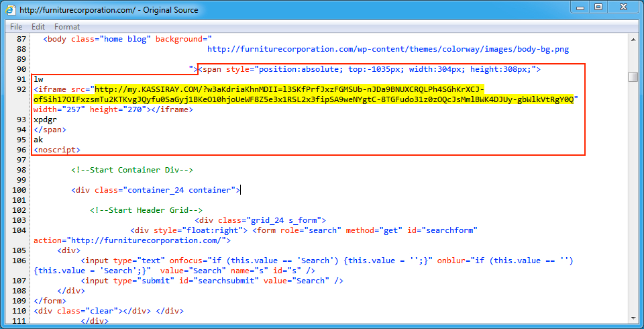Screen dimensions: 644x329
Task: Click the div class="clear" line
Action: point(109,311)
